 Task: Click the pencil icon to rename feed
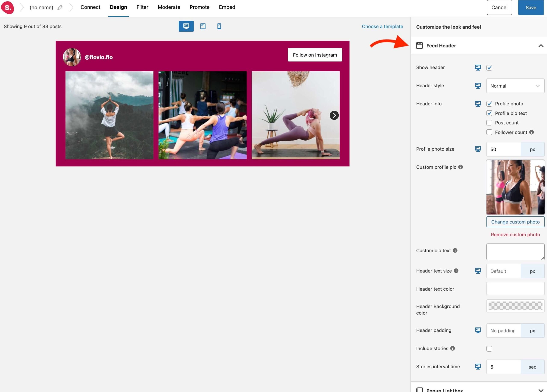pyautogui.click(x=60, y=7)
